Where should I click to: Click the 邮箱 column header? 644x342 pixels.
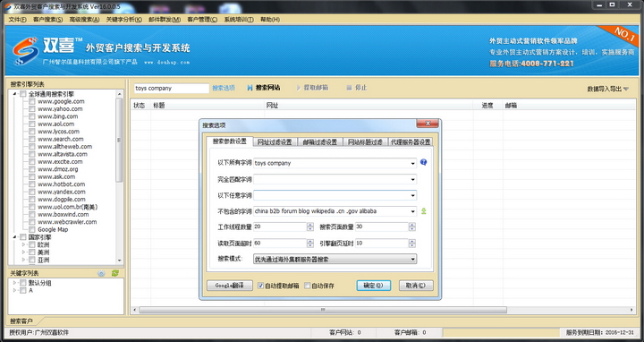(x=511, y=106)
